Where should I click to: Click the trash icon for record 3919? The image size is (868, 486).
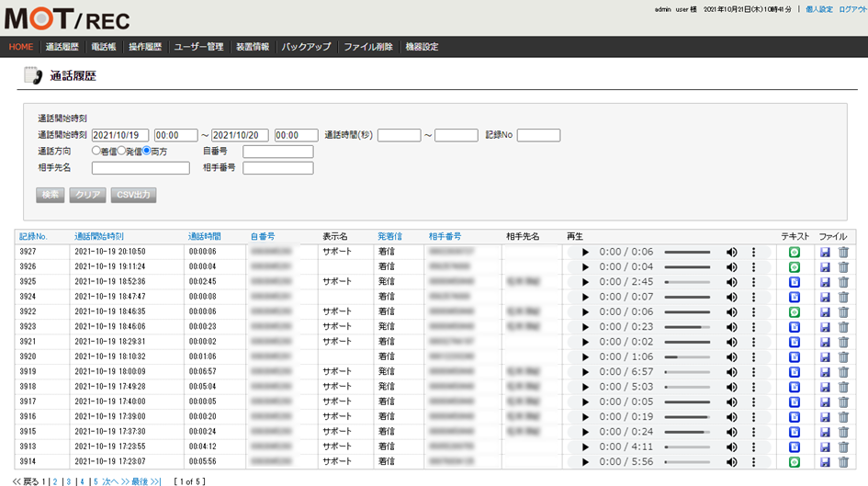coord(843,371)
